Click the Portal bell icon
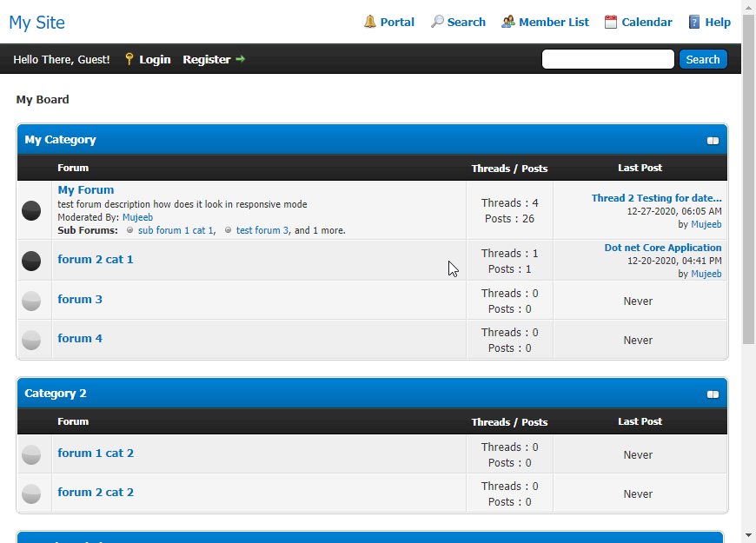Image resolution: width=756 pixels, height=543 pixels. [x=370, y=22]
